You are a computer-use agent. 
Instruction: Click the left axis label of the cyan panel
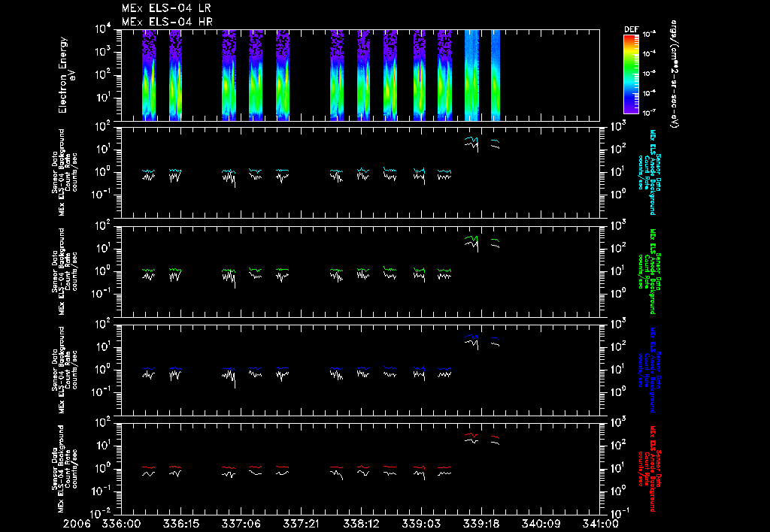point(65,172)
